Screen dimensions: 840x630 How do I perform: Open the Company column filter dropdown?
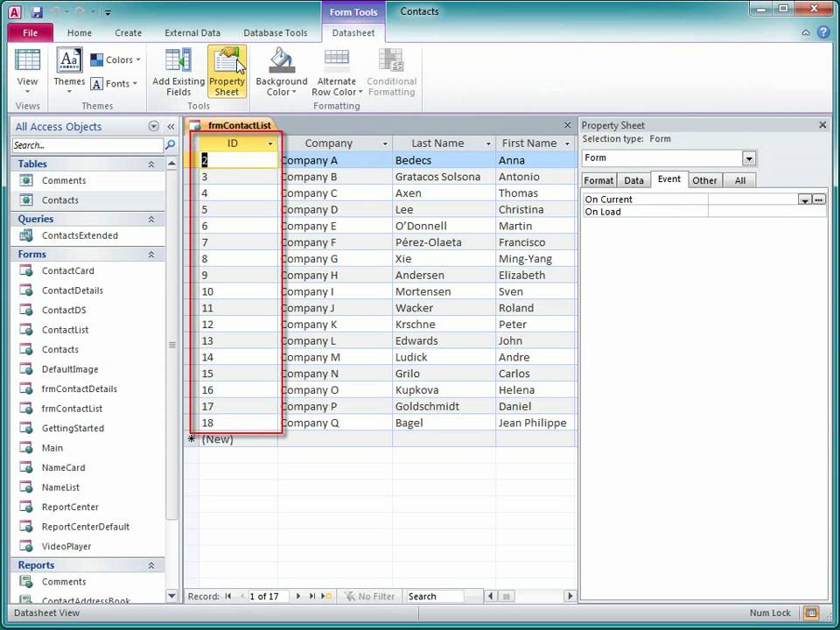385,143
